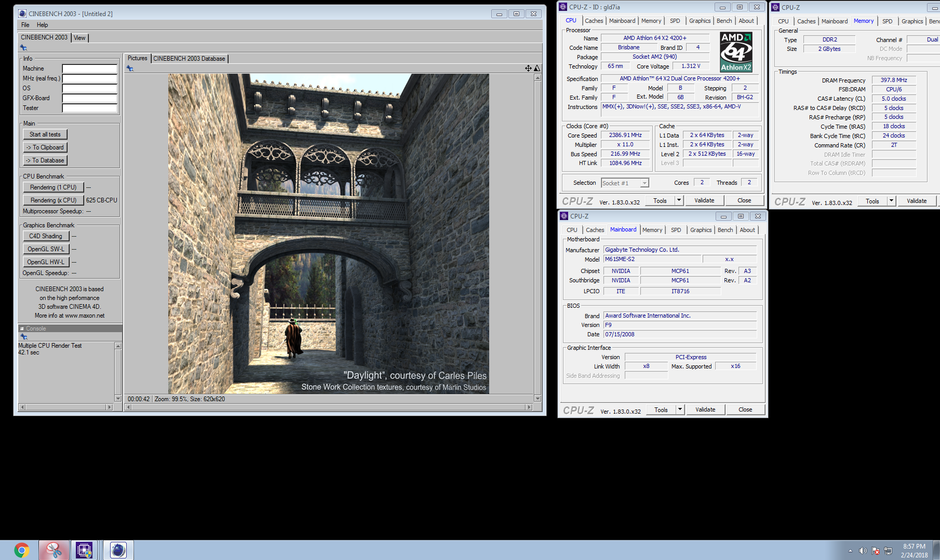Click the Mainboard CPU-Z window title icon

click(564, 216)
